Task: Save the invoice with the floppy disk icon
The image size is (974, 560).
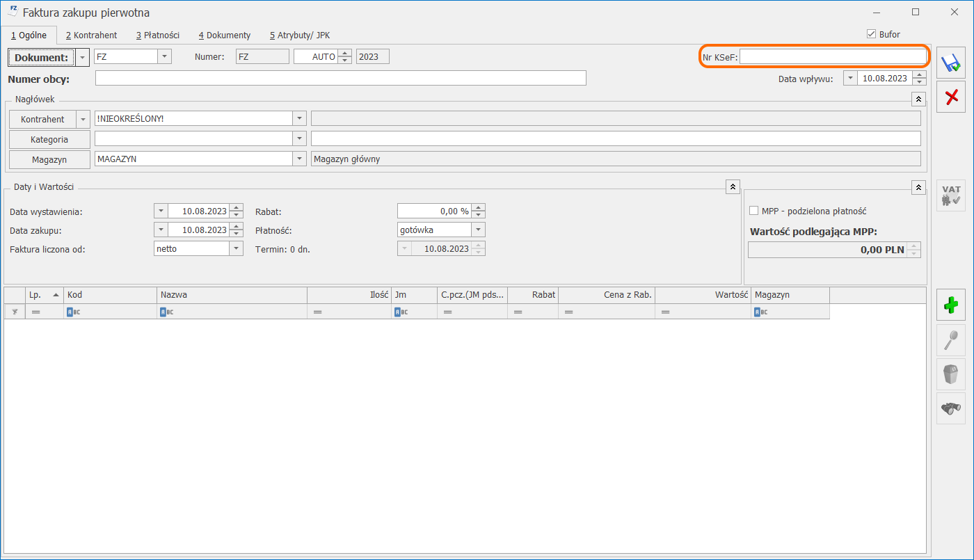Action: pos(951,64)
